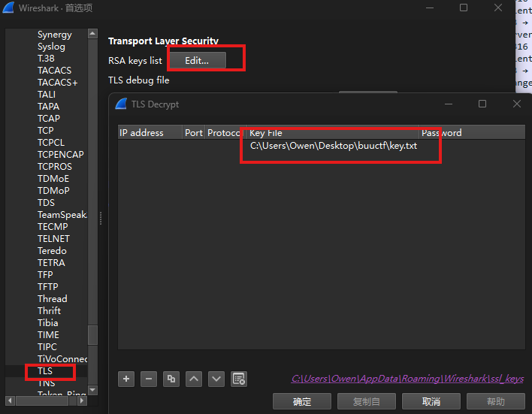Select TCP protocol entry
The width and height of the screenshot is (532, 414).
[x=46, y=130]
